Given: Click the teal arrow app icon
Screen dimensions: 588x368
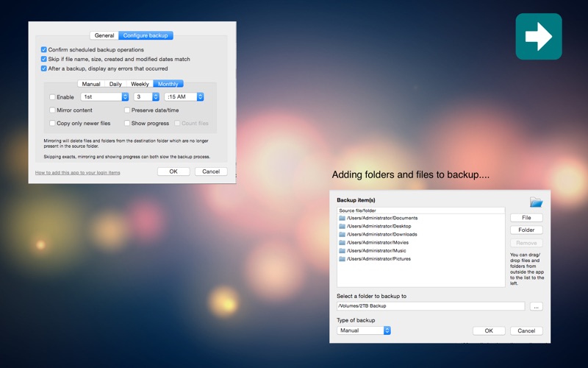Looking at the screenshot, I should pos(538,37).
